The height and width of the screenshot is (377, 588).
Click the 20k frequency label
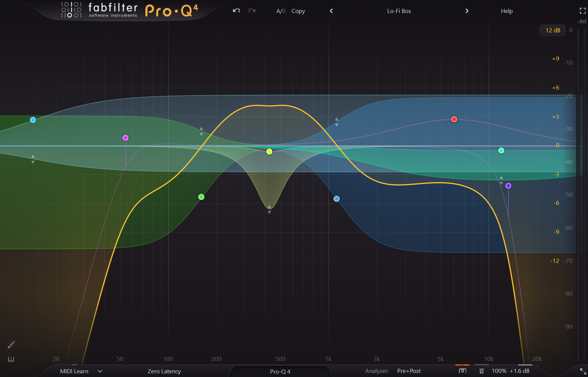537,359
